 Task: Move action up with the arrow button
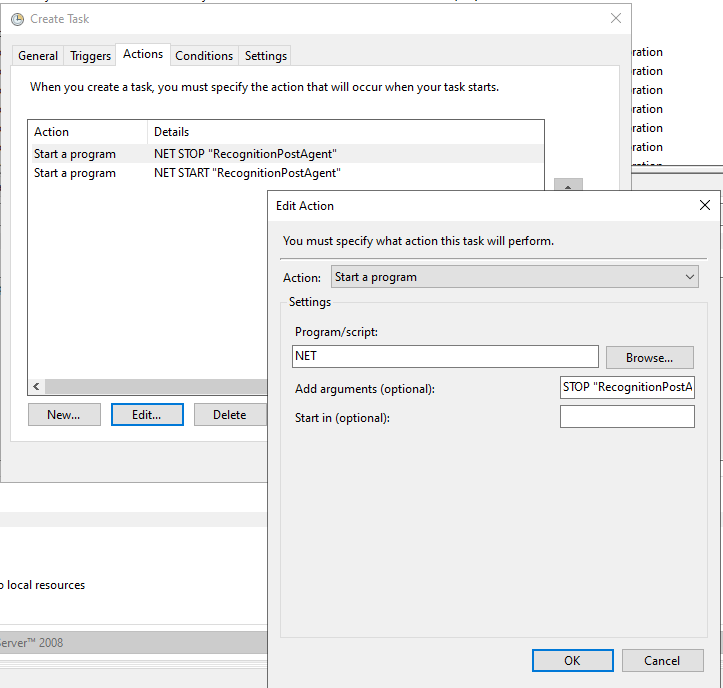point(568,185)
